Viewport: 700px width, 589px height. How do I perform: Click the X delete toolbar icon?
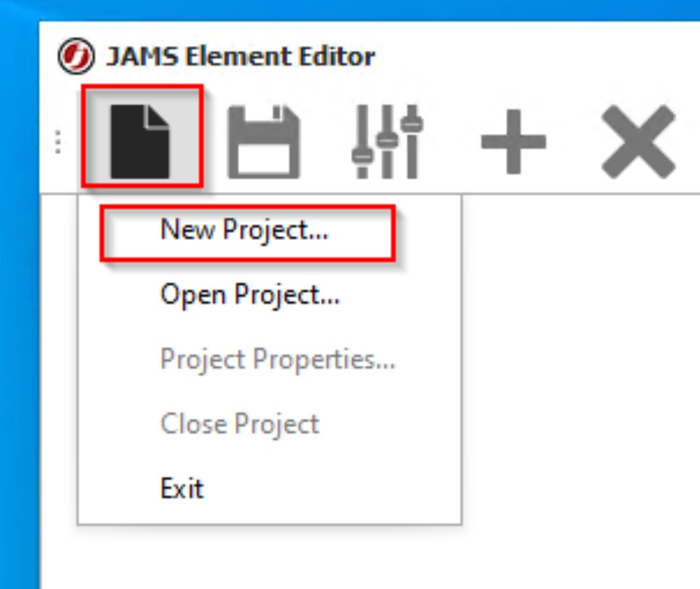click(638, 142)
